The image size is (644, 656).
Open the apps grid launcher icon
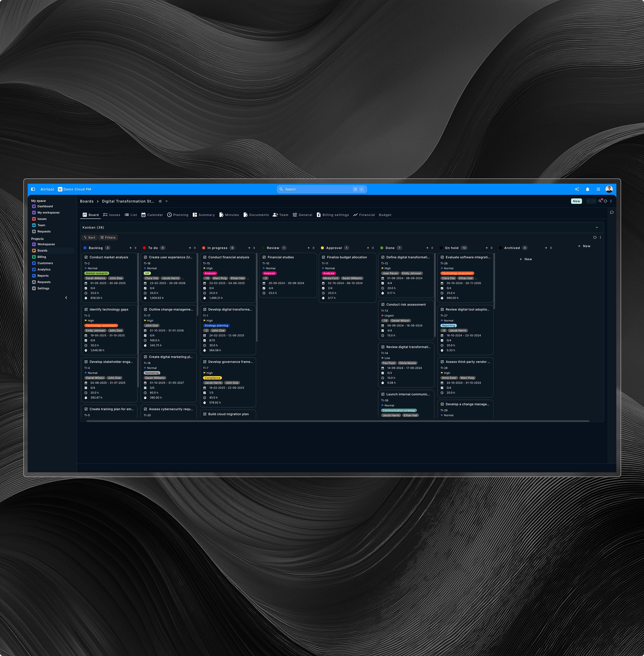click(598, 189)
